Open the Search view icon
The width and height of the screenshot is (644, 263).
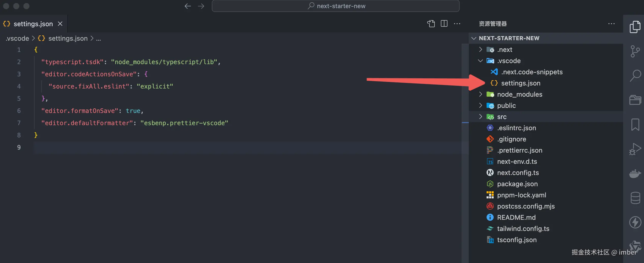[x=635, y=76]
